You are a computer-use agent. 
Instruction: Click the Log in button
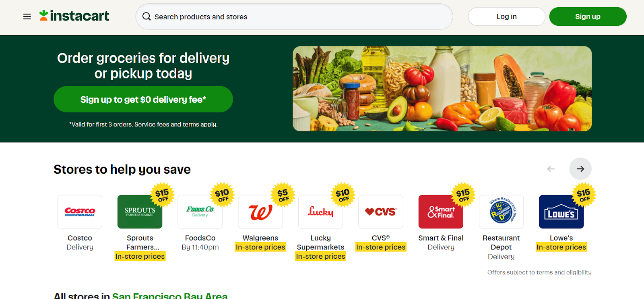(x=506, y=17)
